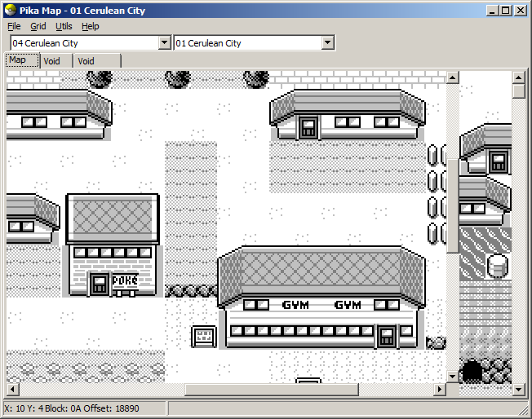Image resolution: width=532 pixels, height=419 pixels.
Task: Close the Pika Map window
Action: coord(520,11)
